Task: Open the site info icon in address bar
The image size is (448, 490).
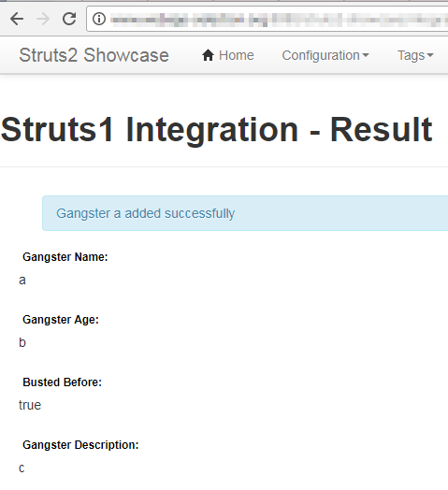Action: 99,19
